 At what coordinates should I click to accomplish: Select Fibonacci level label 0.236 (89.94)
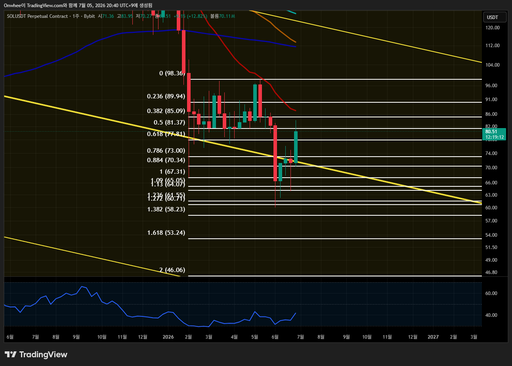[x=166, y=96]
